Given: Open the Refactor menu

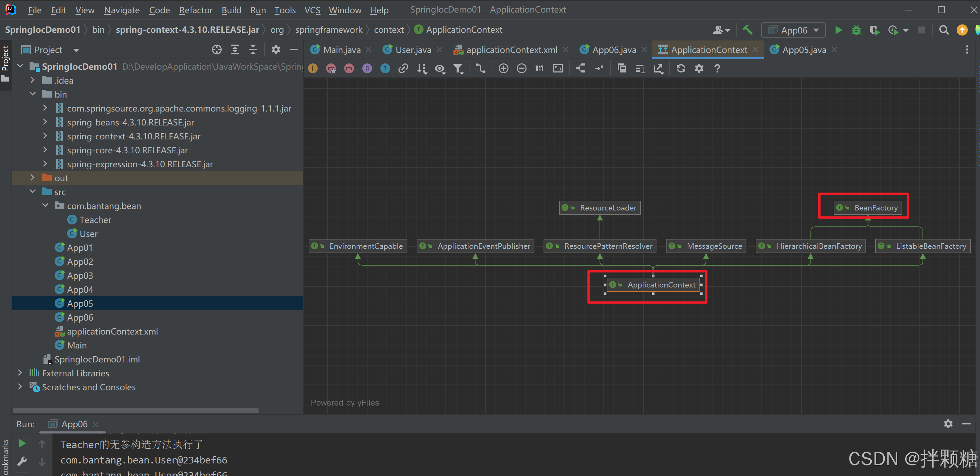Looking at the screenshot, I should (196, 10).
